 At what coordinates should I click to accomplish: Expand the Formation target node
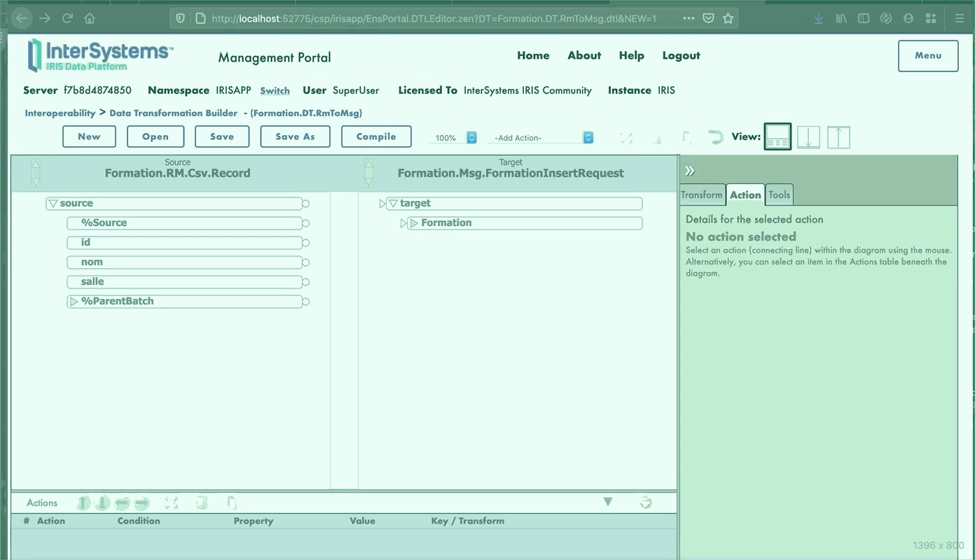(x=414, y=223)
